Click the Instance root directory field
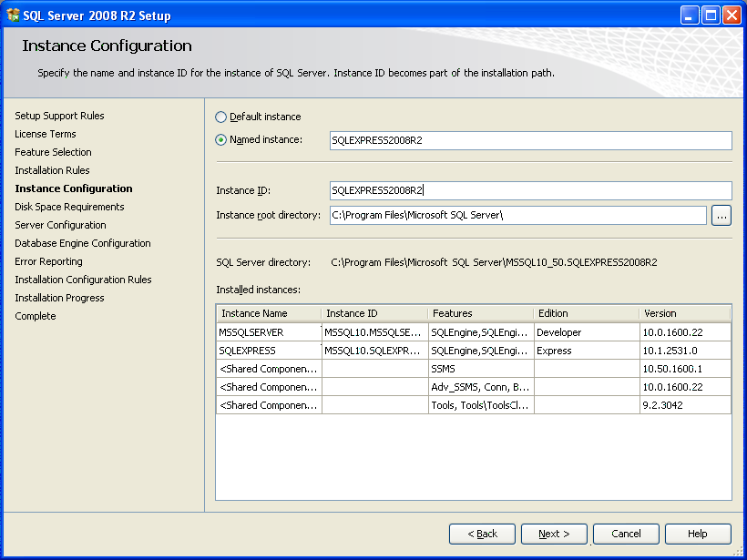Viewport: 747px width, 560px height. 517,215
